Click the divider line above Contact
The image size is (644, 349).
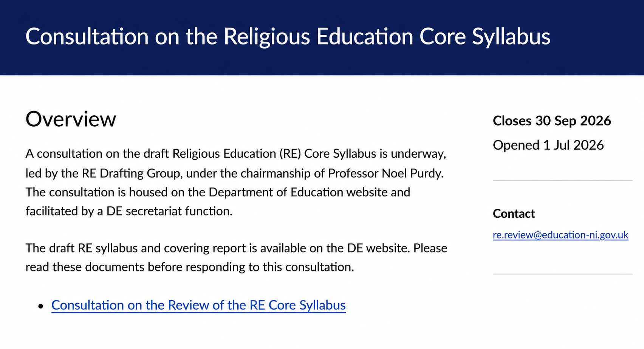562,181
